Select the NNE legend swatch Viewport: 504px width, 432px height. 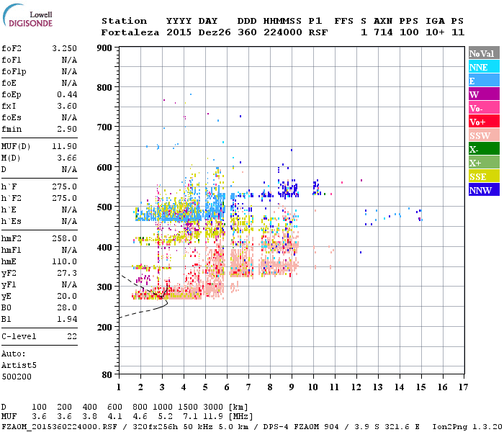484,67
